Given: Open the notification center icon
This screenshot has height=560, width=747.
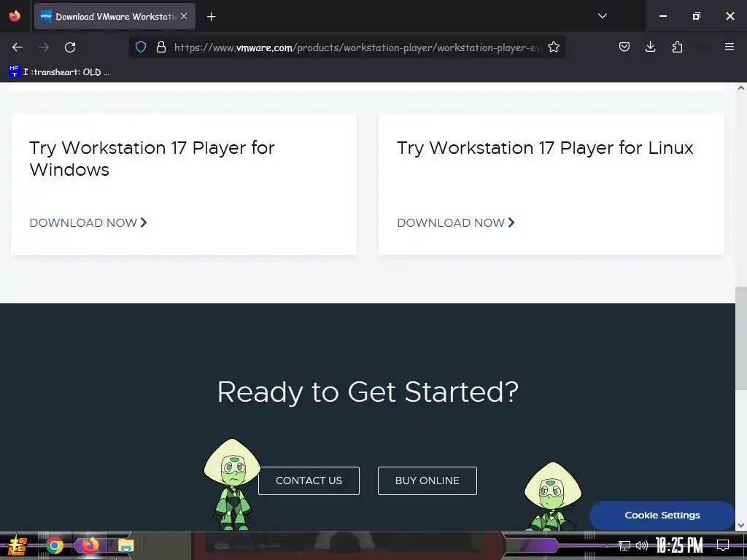Looking at the screenshot, I should click(x=723, y=545).
